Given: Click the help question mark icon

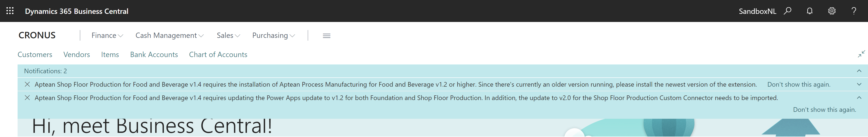Looking at the screenshot, I should (854, 11).
